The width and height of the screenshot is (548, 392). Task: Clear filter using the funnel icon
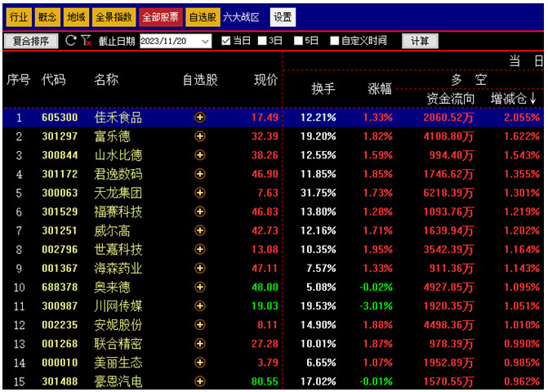point(87,41)
